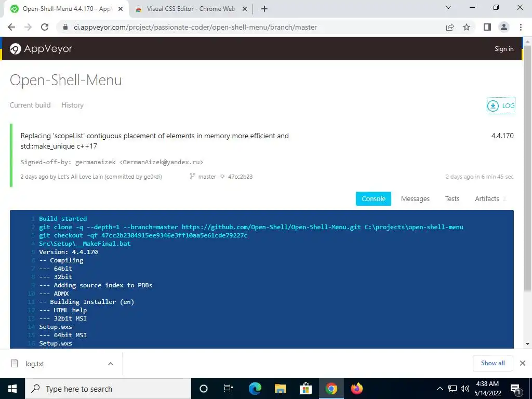Launch Firefox from taskbar

356,389
